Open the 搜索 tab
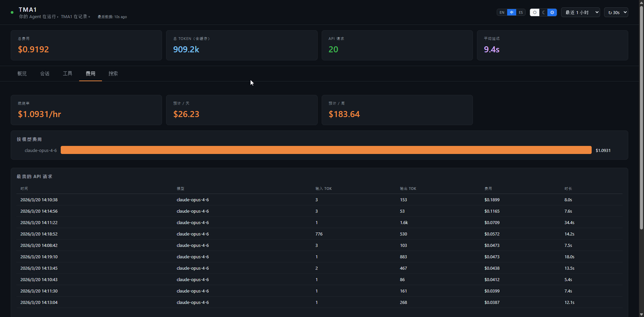Image resolution: width=644 pixels, height=317 pixels. pyautogui.click(x=113, y=73)
